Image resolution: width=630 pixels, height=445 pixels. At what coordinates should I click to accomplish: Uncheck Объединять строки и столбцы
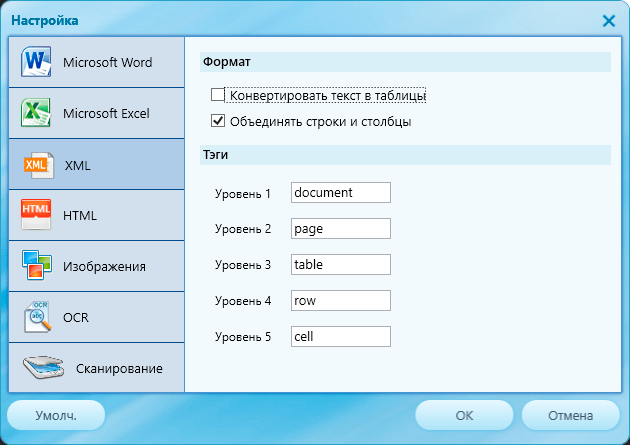tap(218, 122)
